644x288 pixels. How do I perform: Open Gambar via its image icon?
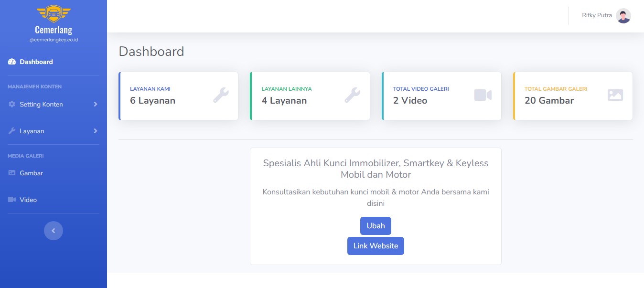coord(11,173)
